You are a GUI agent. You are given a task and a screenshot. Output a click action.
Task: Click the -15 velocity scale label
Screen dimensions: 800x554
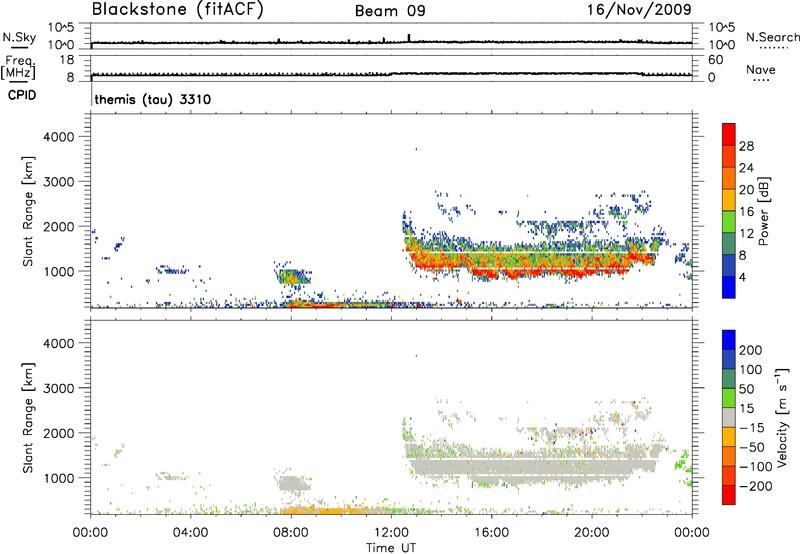[752, 427]
